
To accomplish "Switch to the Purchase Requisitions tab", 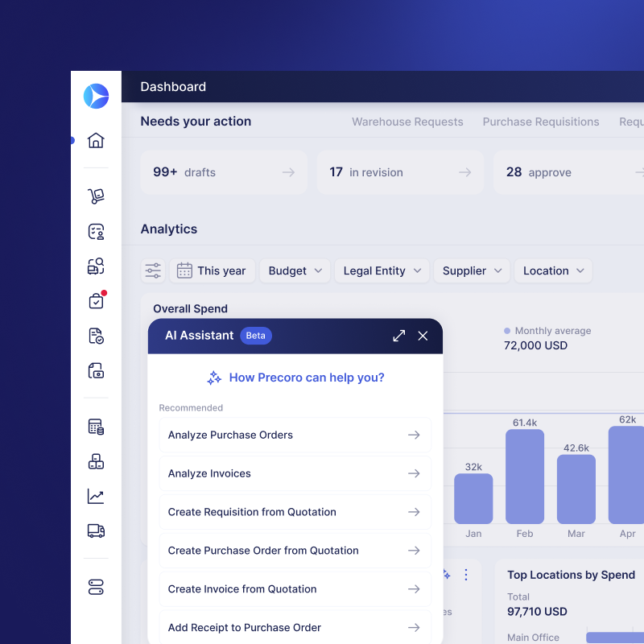I will coord(540,122).
